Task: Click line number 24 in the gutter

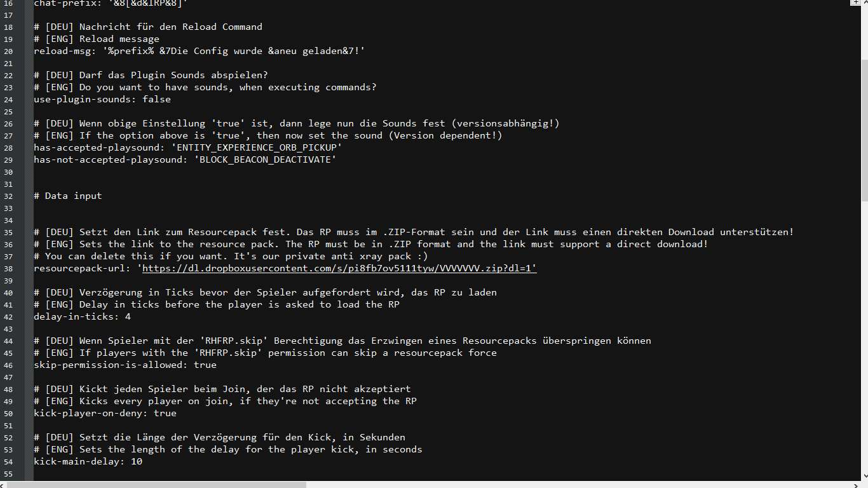Action: (8, 99)
